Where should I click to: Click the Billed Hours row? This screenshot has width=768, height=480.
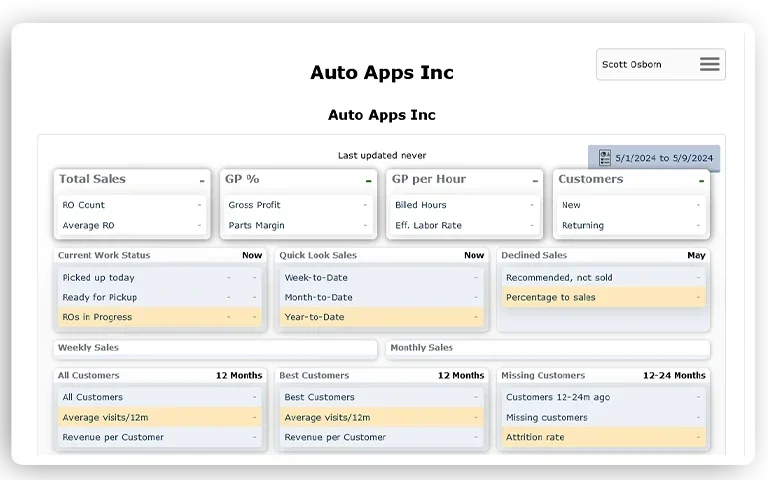(x=464, y=205)
